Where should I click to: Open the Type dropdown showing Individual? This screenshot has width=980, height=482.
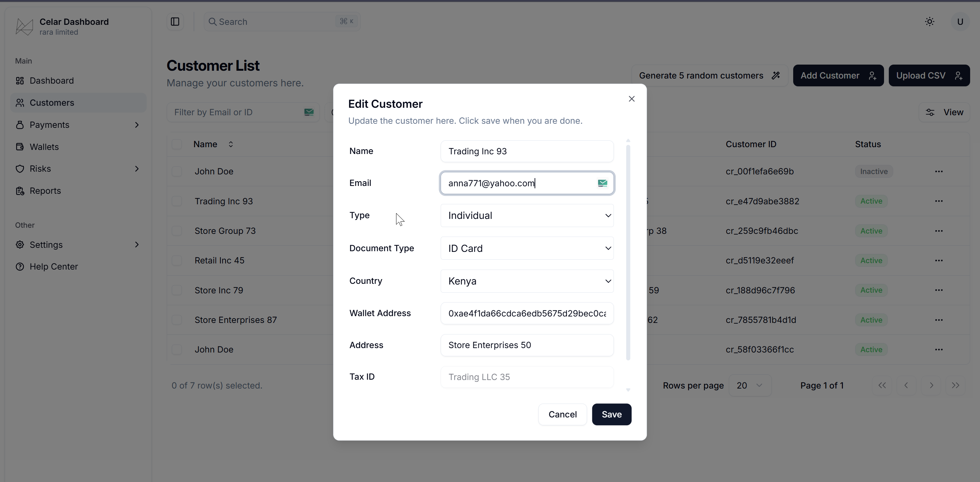[526, 216]
